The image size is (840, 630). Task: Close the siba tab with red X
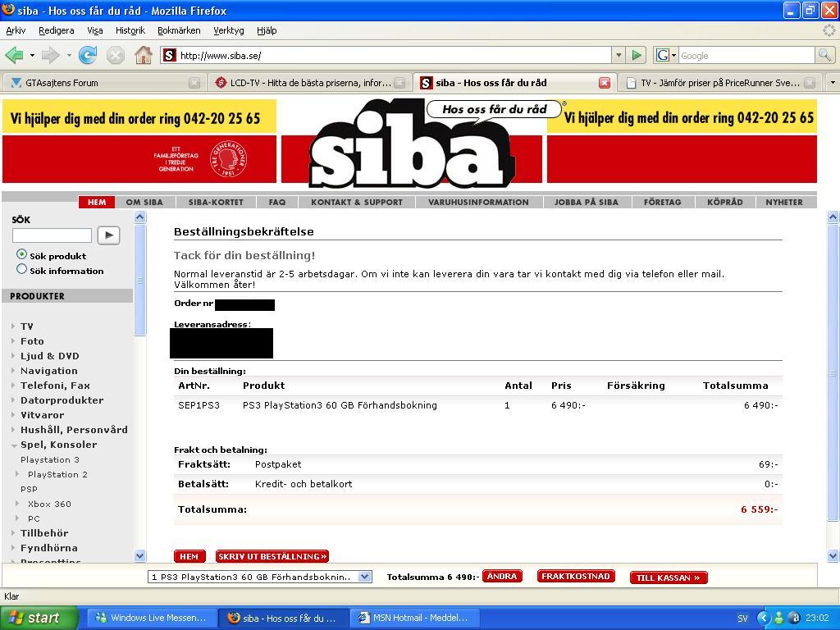[605, 83]
